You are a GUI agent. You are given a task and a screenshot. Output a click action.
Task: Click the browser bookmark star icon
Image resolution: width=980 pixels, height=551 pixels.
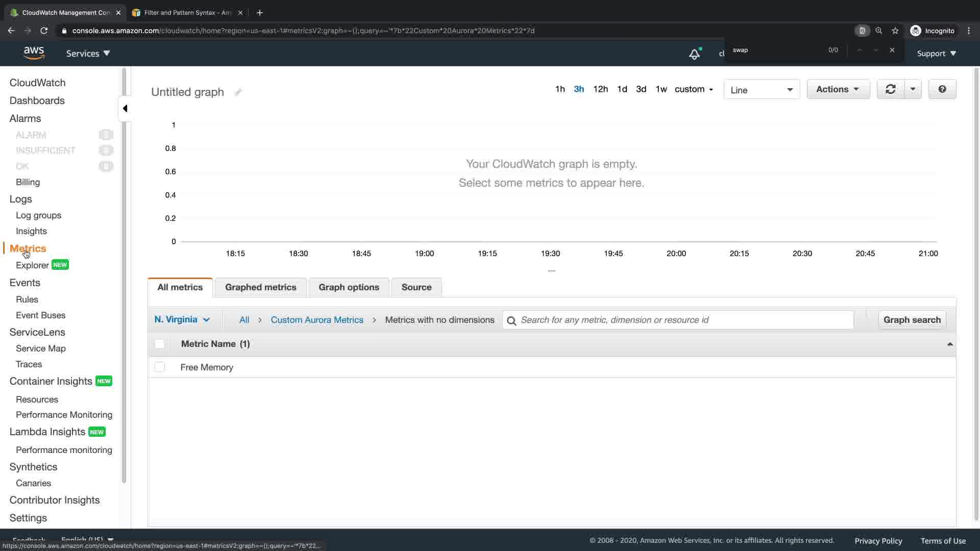[x=895, y=31]
